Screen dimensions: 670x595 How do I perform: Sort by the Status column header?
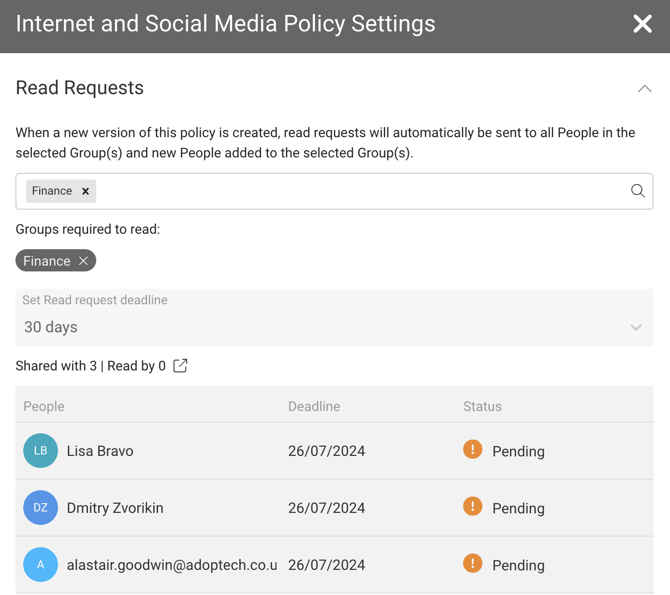click(482, 406)
